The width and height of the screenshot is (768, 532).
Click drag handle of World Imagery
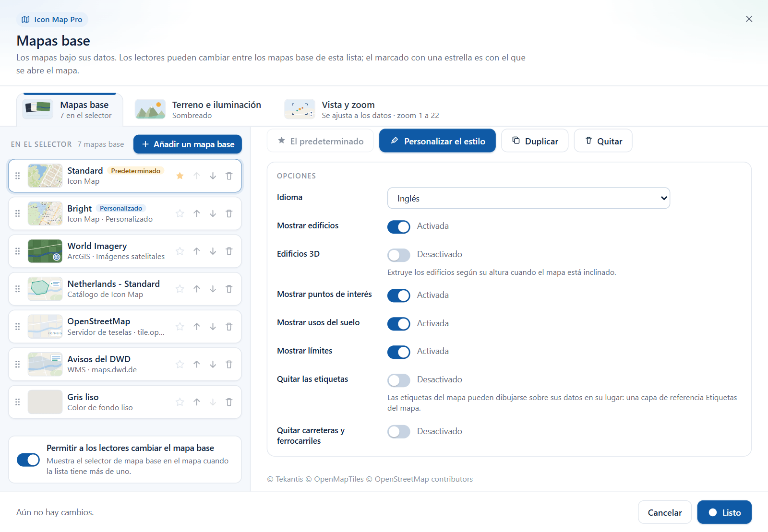coord(18,251)
